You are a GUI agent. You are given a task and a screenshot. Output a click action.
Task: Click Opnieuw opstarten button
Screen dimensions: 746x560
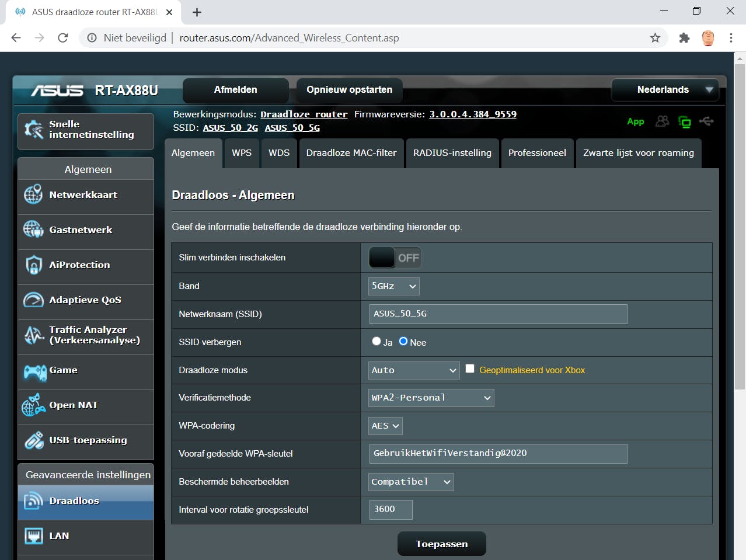tap(350, 90)
